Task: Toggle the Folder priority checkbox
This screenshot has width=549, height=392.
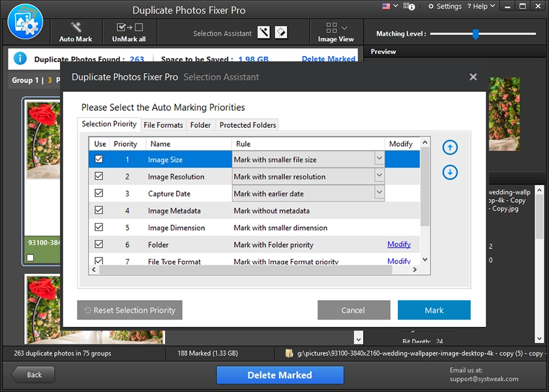Action: coord(99,244)
